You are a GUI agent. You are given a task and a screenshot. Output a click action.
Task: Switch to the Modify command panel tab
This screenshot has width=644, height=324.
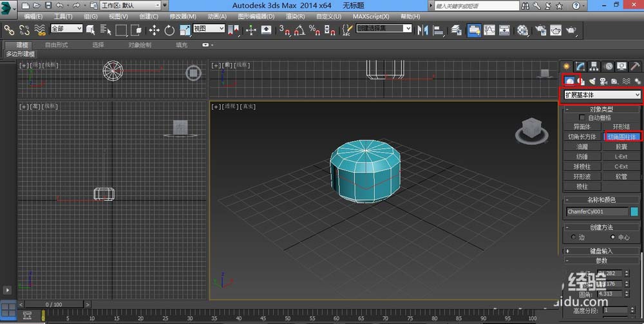(580, 66)
